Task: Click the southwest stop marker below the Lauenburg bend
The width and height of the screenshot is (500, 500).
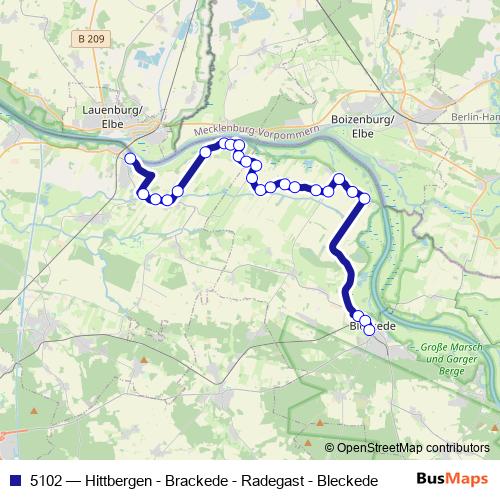Action: (143, 194)
